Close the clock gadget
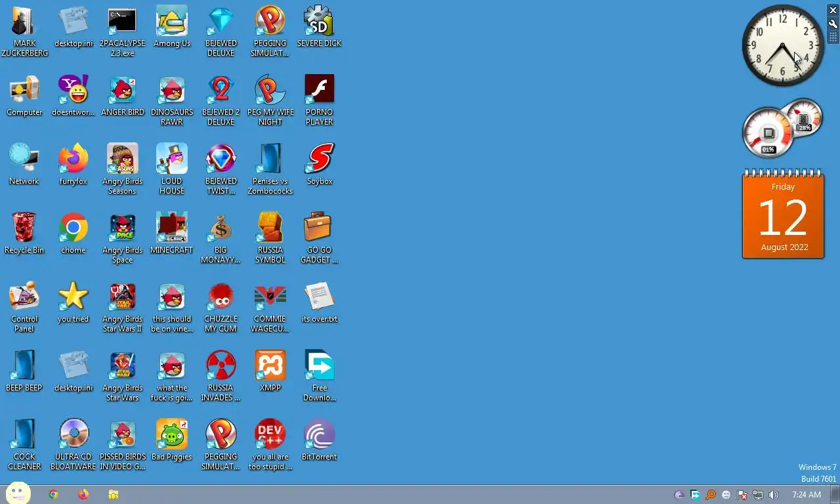 (x=833, y=10)
